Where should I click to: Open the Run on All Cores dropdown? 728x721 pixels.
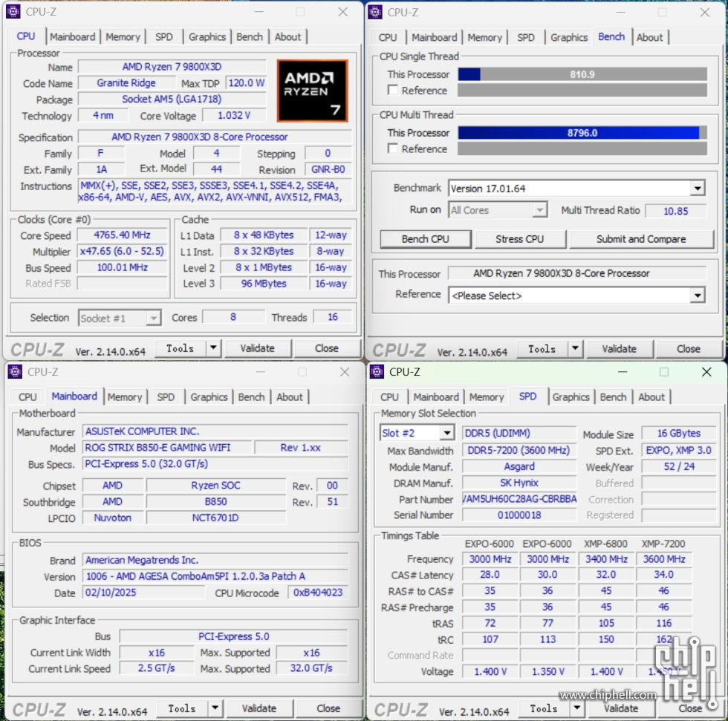tap(539, 210)
